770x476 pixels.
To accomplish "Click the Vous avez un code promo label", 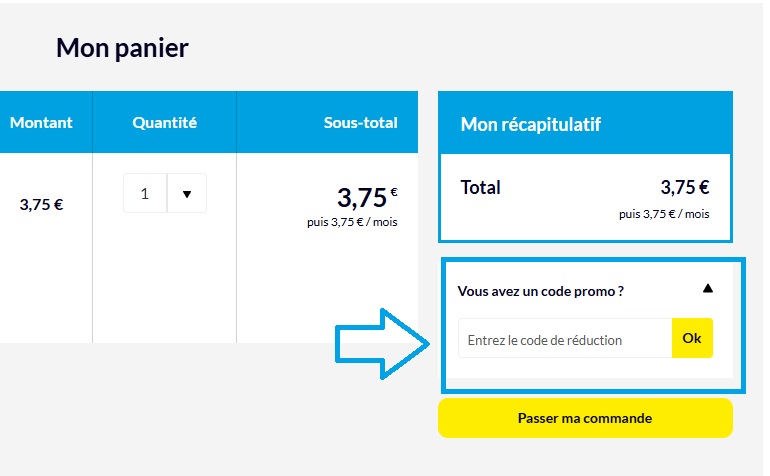I will click(x=540, y=291).
